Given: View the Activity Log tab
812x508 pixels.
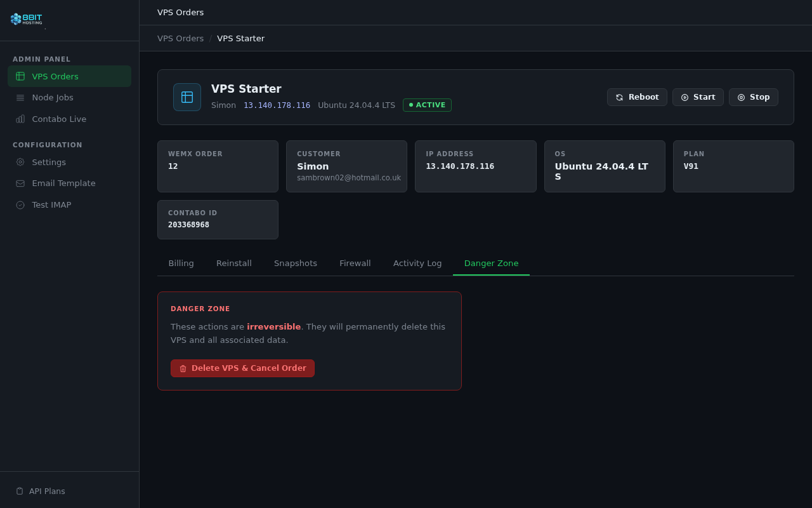Looking at the screenshot, I should [417, 263].
